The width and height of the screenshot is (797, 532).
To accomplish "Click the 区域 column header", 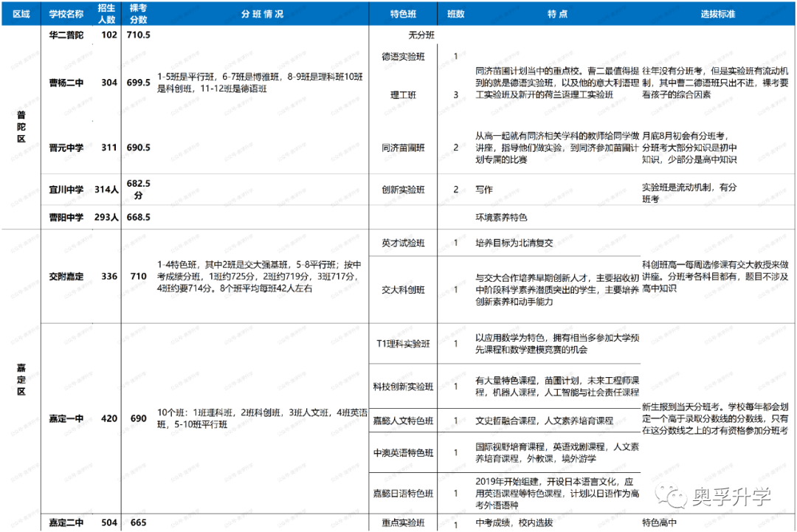I will tap(21, 14).
